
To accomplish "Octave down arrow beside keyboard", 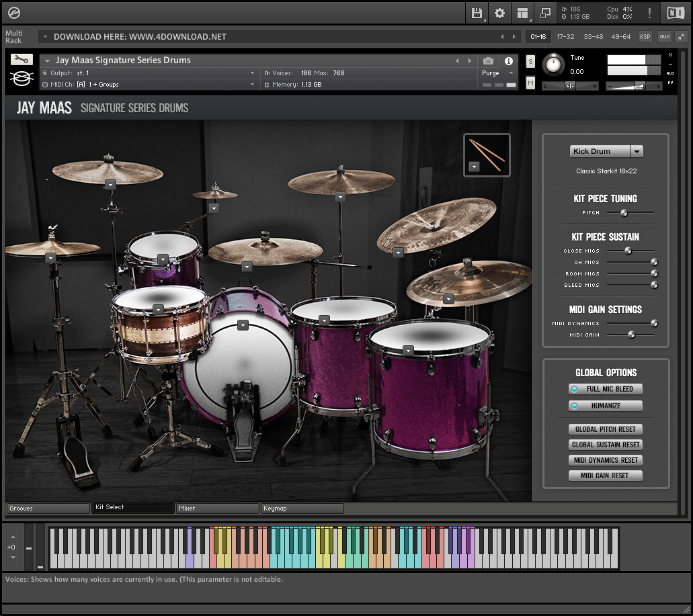I will tap(13, 558).
